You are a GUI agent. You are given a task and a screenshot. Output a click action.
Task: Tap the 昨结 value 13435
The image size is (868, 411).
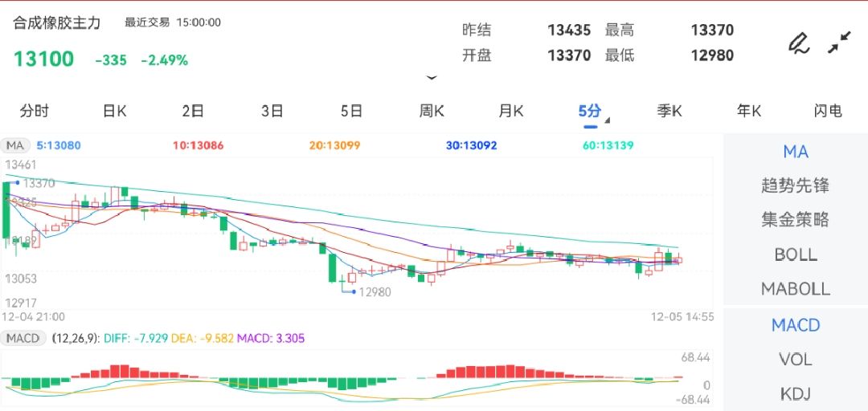point(569,30)
